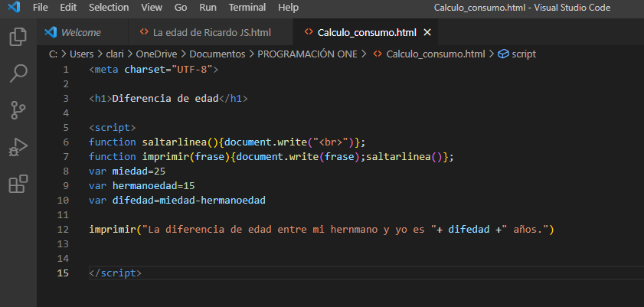Click the Users breadcrumb segment
This screenshot has width=644, height=307.
(81, 54)
